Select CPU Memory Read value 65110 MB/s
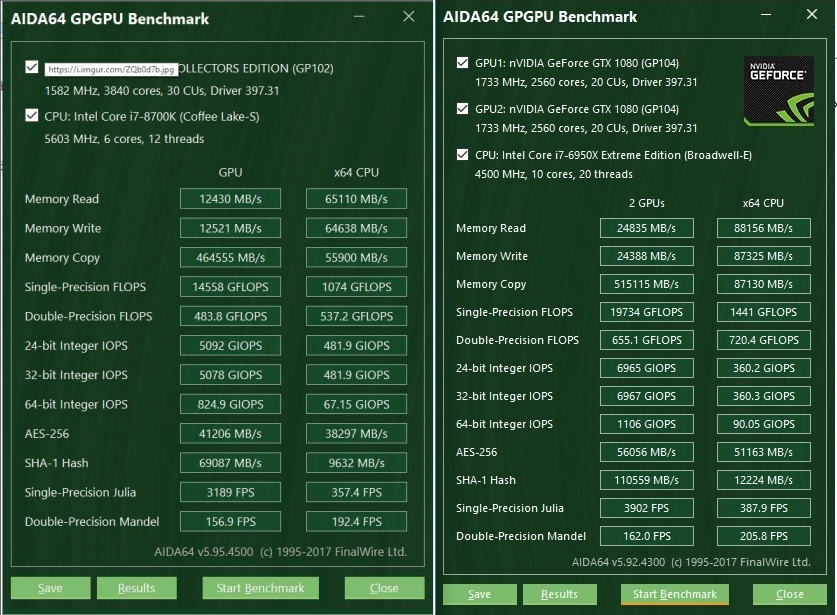Viewport: 837px width, 615px height. click(x=357, y=199)
